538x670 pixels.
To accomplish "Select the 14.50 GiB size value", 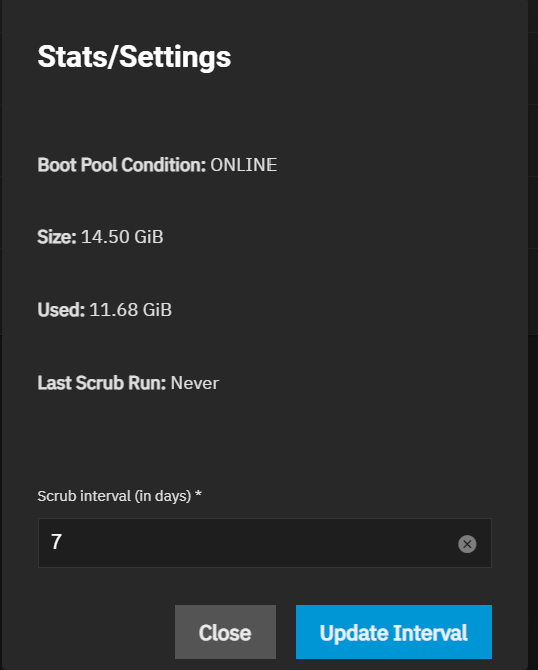I will pos(122,237).
